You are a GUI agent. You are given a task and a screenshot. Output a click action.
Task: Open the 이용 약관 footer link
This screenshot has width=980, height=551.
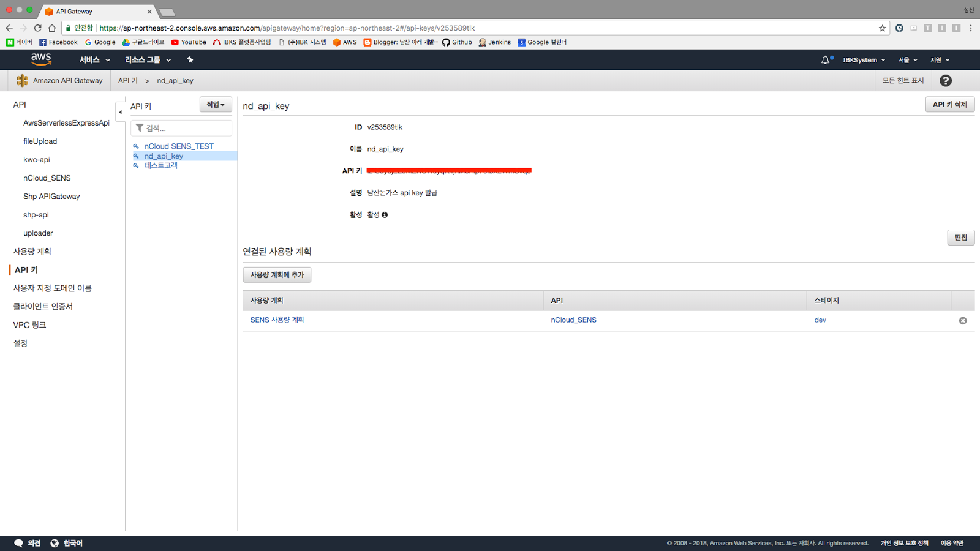click(952, 543)
